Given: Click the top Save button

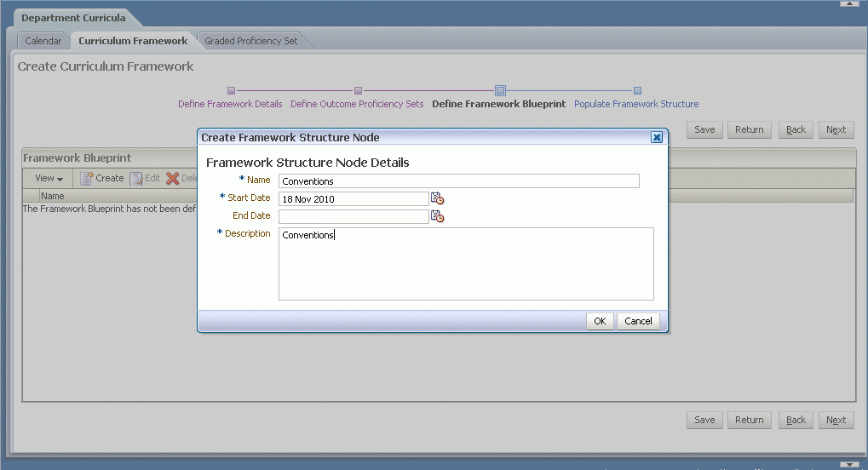Looking at the screenshot, I should pos(704,129).
